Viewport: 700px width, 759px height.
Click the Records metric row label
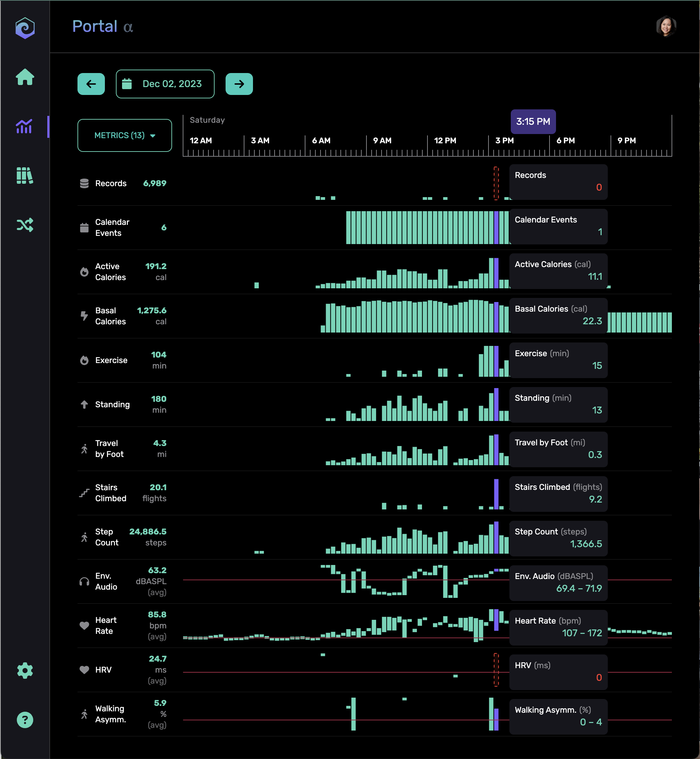click(111, 183)
